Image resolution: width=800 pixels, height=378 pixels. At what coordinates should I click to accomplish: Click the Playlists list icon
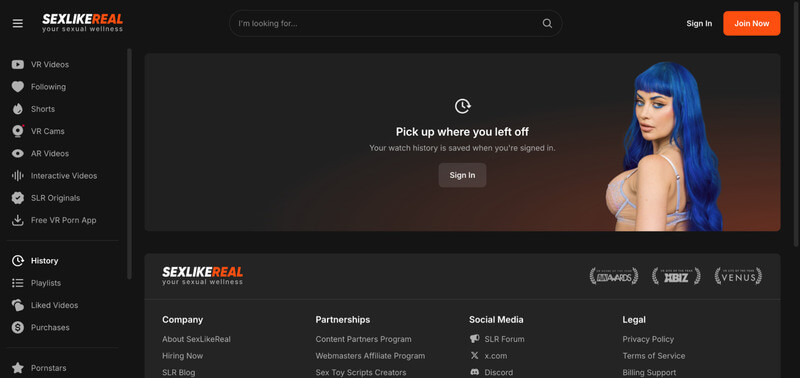coord(18,283)
